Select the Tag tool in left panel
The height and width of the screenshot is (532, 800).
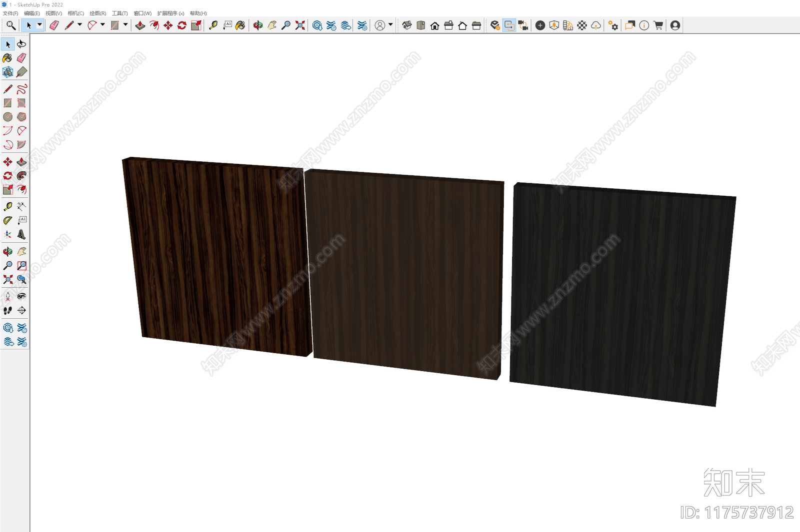click(x=21, y=72)
